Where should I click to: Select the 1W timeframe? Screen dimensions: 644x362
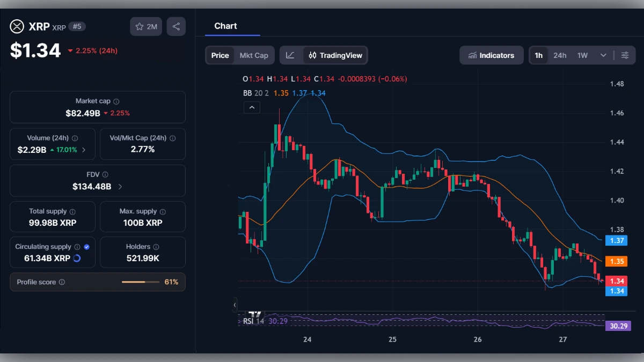click(582, 55)
